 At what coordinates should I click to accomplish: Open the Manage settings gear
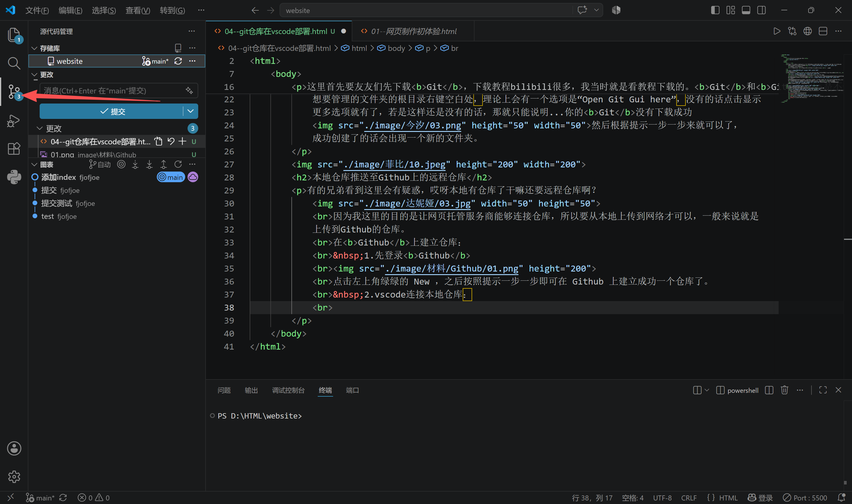(x=14, y=477)
